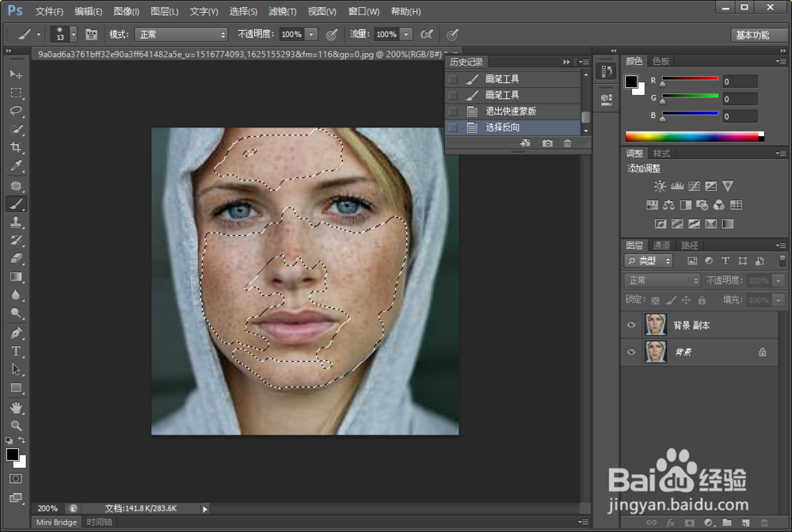This screenshot has height=532, width=792.
Task: Hide the 背景 副本 layer
Action: click(631, 325)
